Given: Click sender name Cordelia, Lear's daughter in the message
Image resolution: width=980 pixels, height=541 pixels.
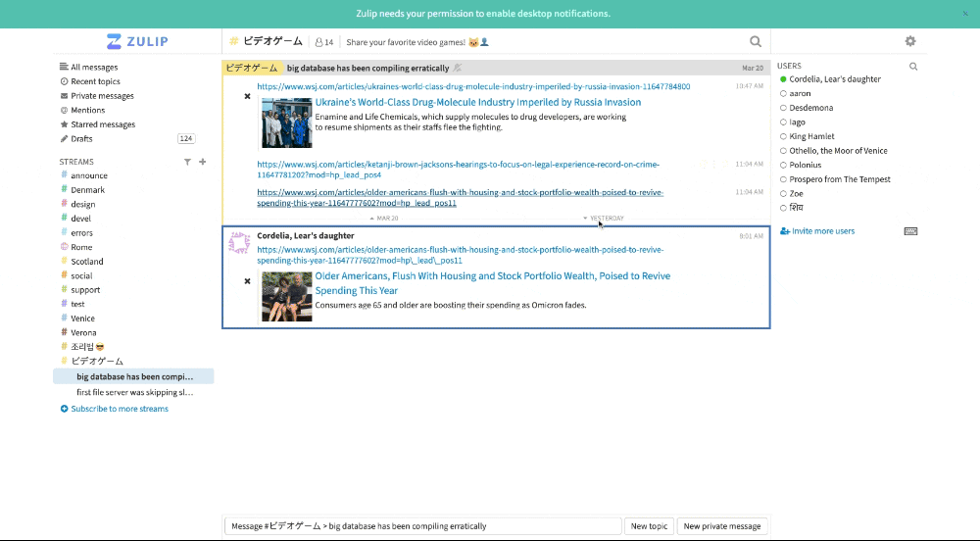Looking at the screenshot, I should click(306, 235).
